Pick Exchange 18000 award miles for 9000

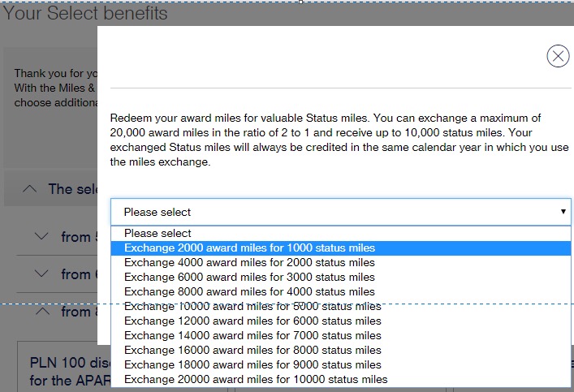click(340, 365)
